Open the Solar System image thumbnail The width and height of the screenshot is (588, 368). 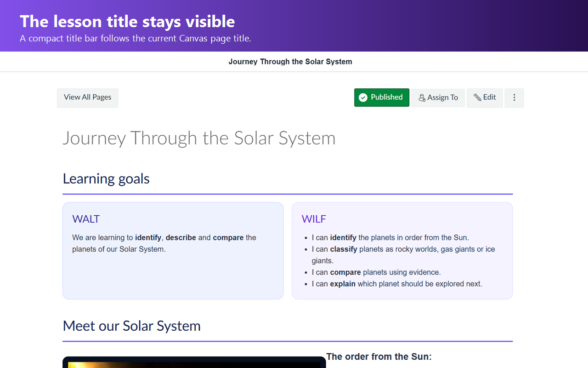point(194,362)
